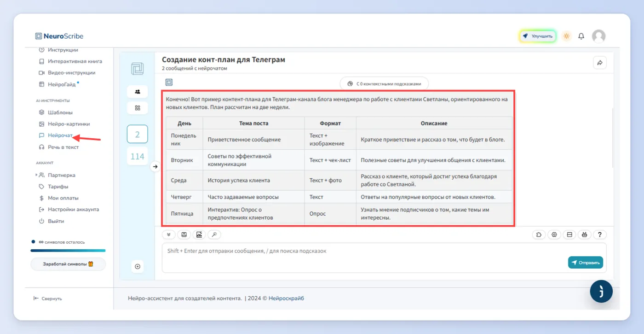Click the Заработай символы button

(68, 264)
